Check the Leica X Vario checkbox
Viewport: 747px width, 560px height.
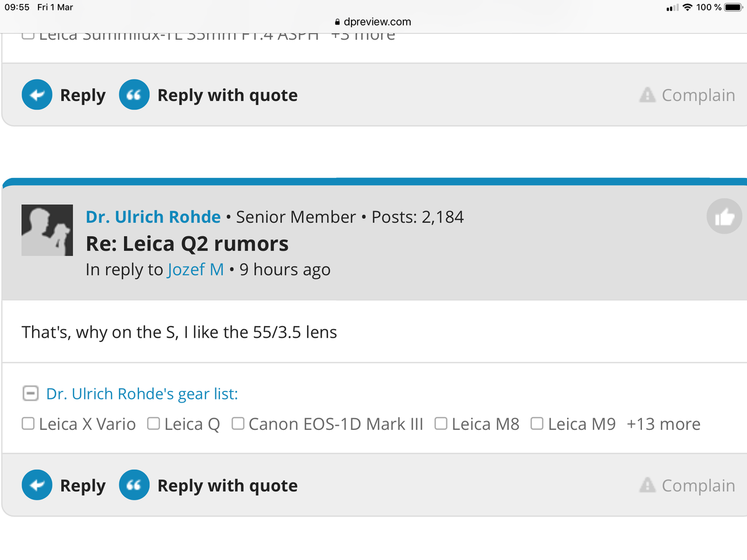[x=28, y=423]
